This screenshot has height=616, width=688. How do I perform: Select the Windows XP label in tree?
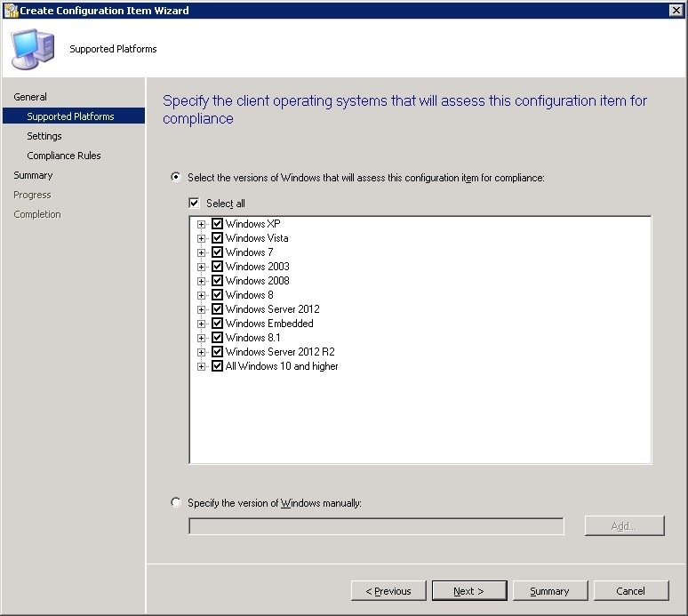[x=252, y=223]
